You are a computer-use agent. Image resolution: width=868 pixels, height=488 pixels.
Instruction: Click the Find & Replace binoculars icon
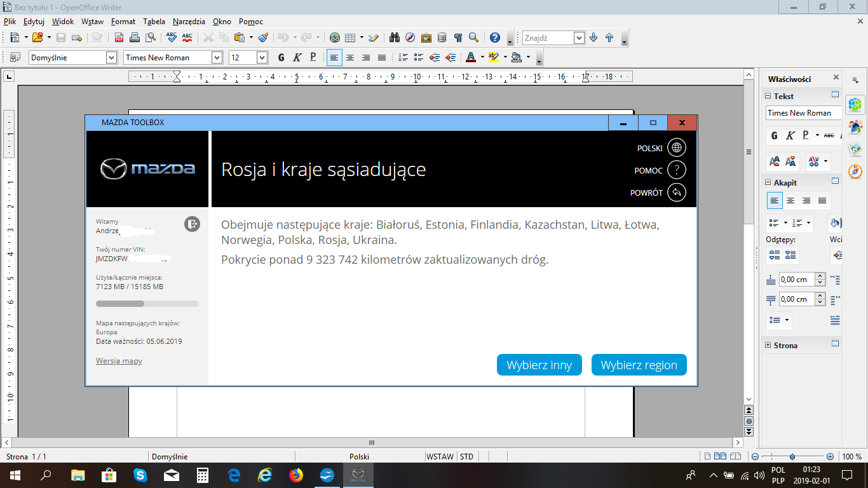click(x=394, y=37)
